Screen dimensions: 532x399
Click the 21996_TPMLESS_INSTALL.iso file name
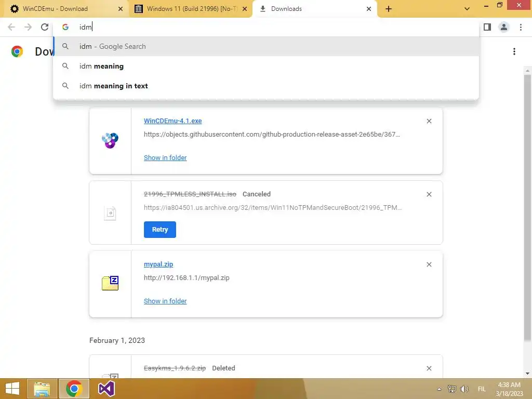tap(190, 194)
